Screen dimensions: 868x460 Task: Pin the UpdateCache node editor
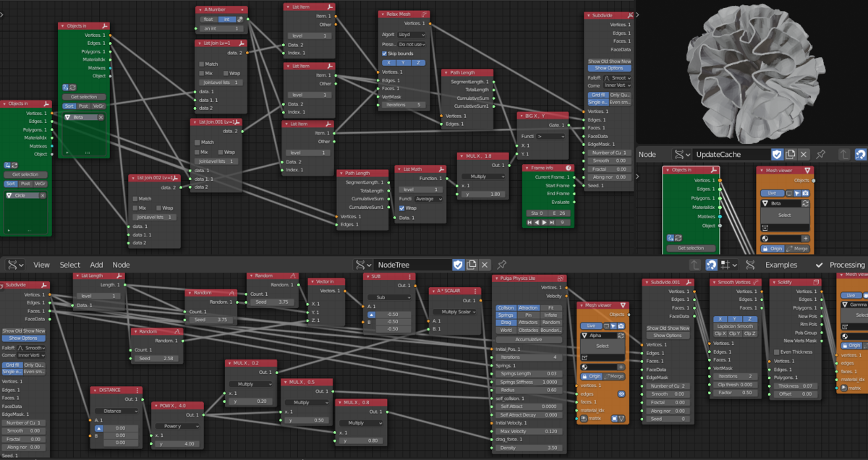pyautogui.click(x=820, y=154)
